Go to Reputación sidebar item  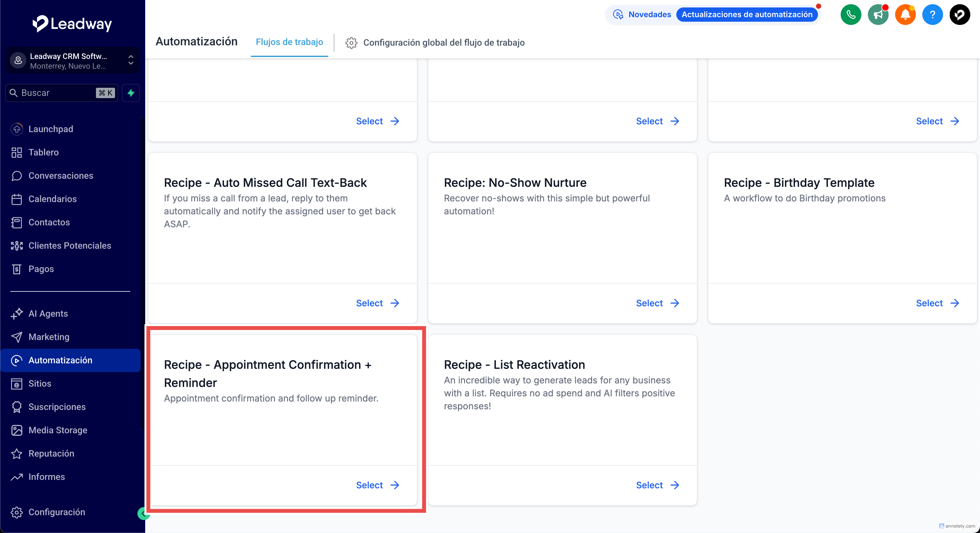point(51,454)
